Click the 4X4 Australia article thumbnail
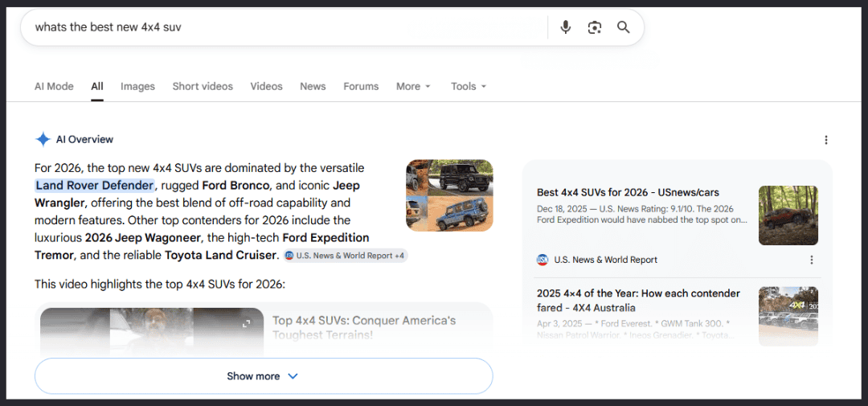868x406 pixels. 788,316
